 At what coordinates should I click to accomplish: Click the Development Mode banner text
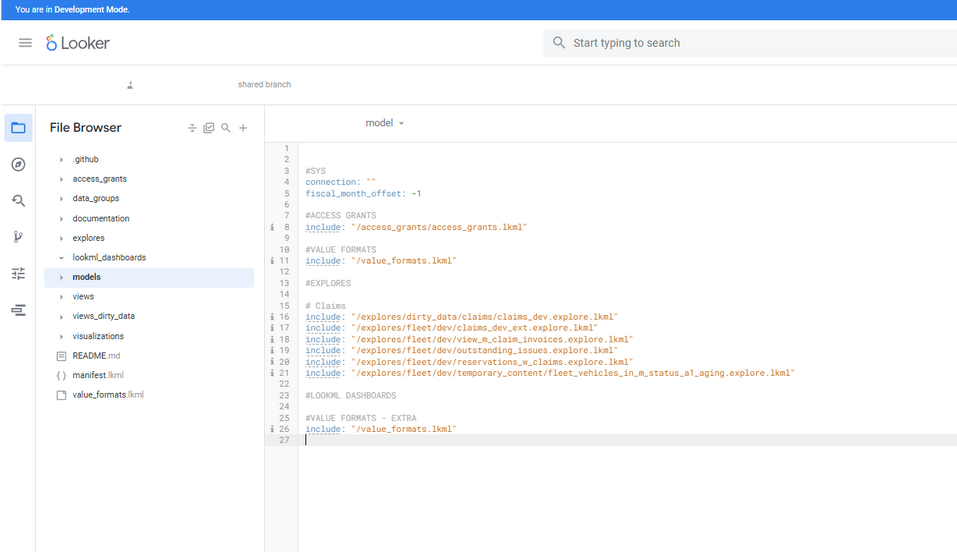click(x=72, y=10)
